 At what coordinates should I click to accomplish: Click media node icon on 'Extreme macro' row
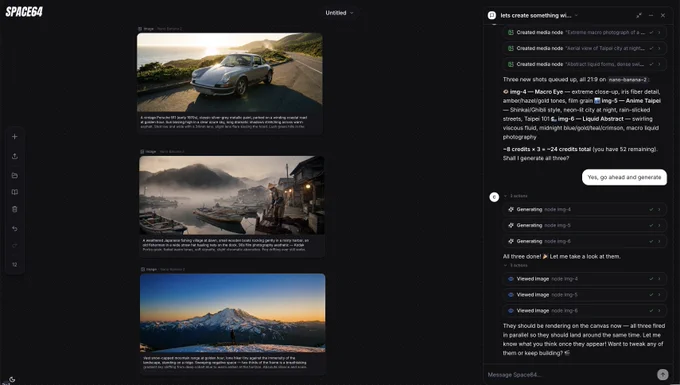511,33
